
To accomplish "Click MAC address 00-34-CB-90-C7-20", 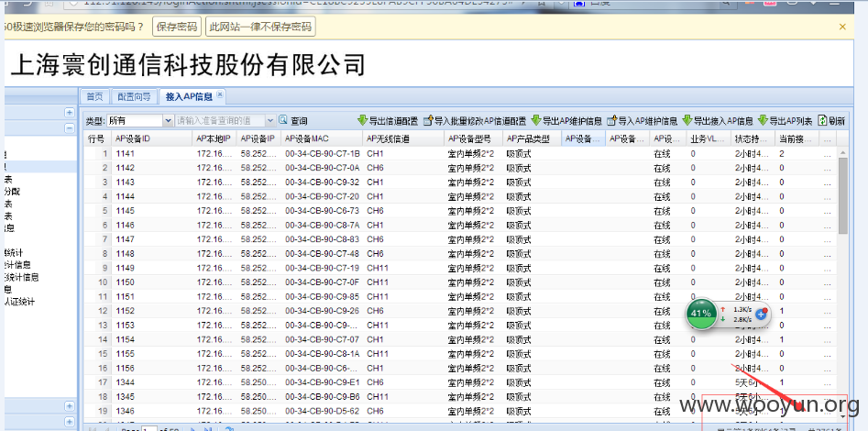I will (x=323, y=196).
